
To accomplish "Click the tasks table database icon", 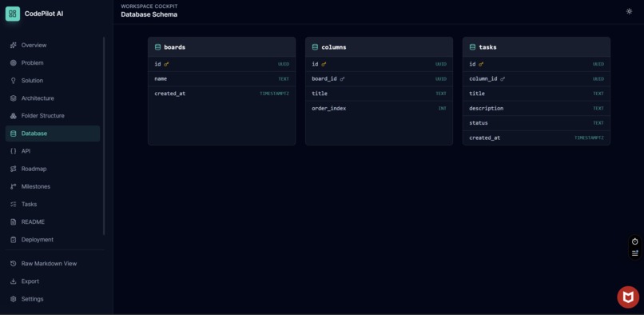I will coord(472,47).
